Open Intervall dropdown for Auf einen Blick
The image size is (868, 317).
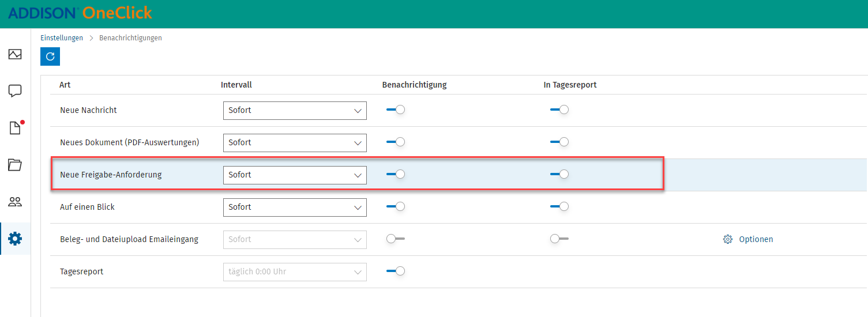(x=295, y=207)
